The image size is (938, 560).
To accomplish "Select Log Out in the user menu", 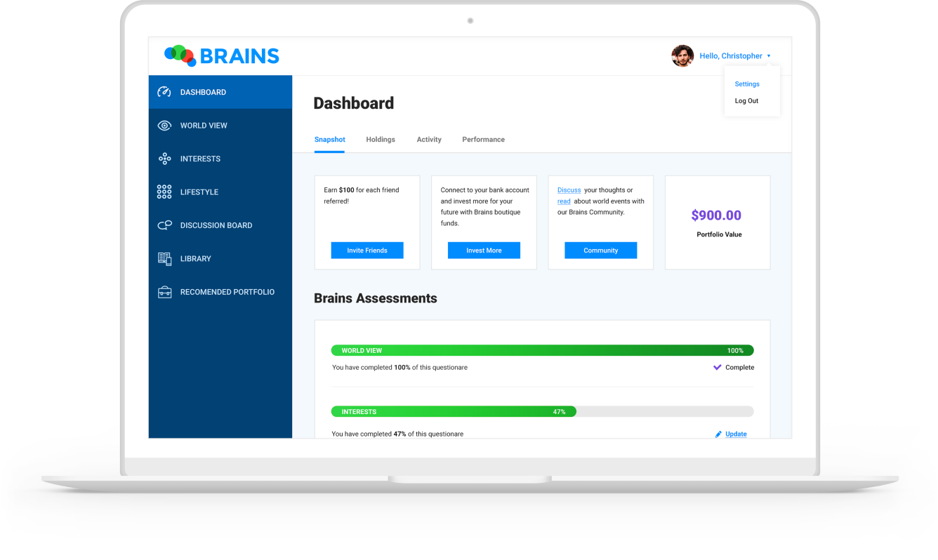I will click(x=746, y=101).
